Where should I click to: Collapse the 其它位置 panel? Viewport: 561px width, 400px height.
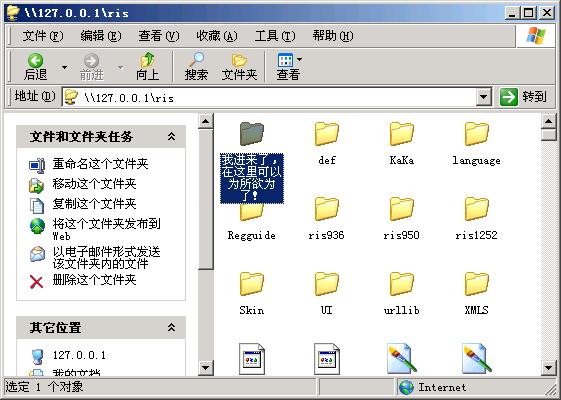(172, 327)
